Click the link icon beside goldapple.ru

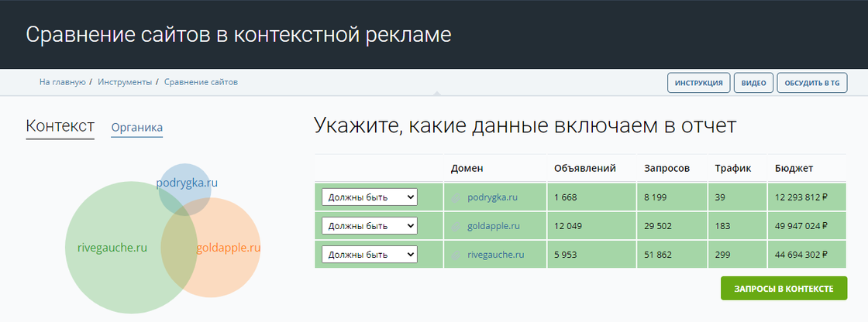coord(456,226)
